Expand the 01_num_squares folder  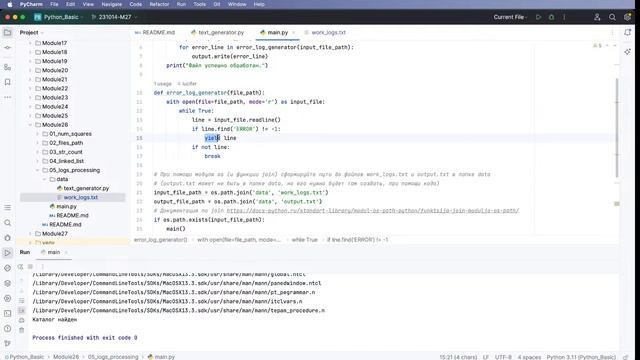tap(37, 134)
